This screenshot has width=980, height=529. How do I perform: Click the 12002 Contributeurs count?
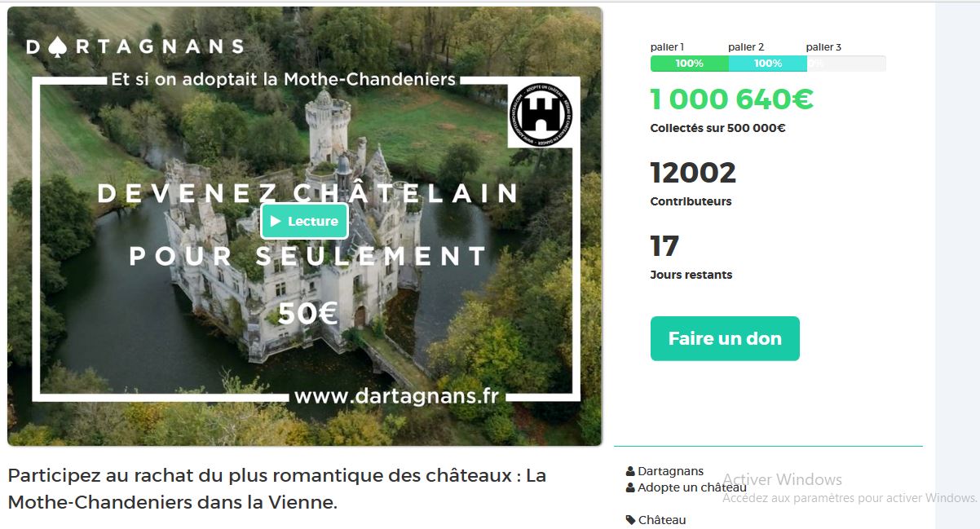693,173
